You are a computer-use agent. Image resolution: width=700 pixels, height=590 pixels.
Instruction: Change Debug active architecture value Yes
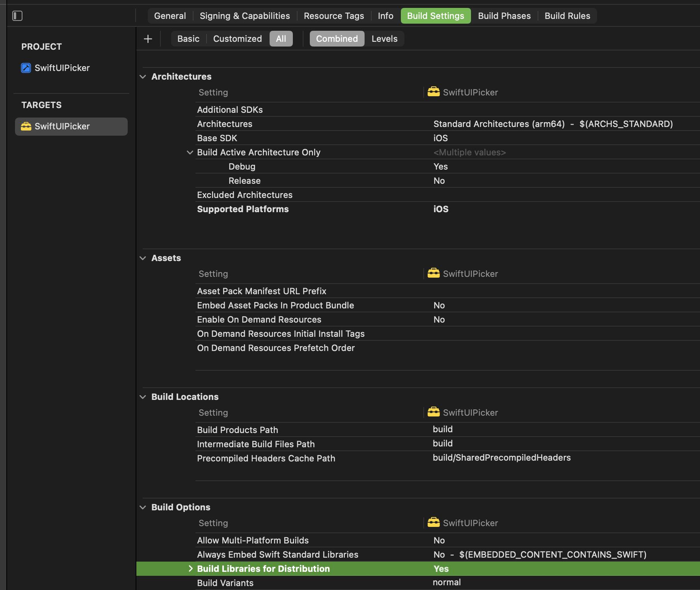click(441, 166)
